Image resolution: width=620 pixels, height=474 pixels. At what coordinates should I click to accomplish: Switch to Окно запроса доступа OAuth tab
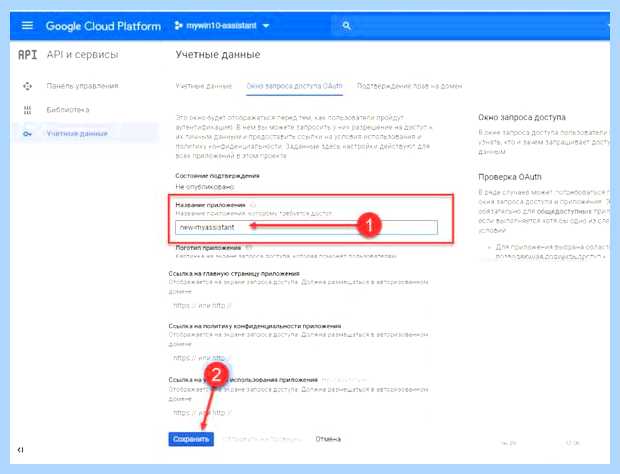295,86
